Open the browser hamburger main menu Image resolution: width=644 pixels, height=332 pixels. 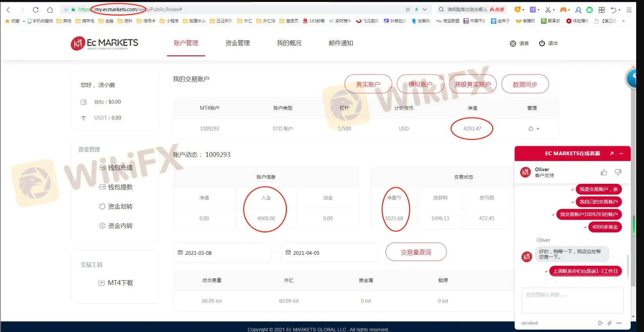point(629,10)
